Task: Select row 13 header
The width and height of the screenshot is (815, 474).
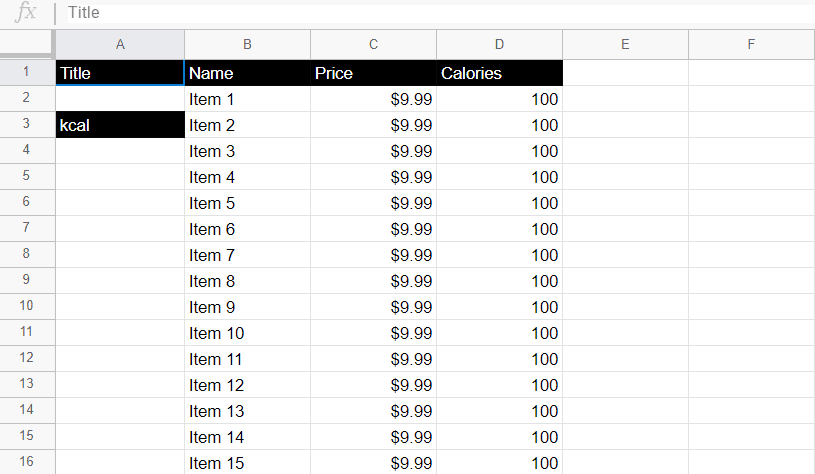Action: coord(27,384)
